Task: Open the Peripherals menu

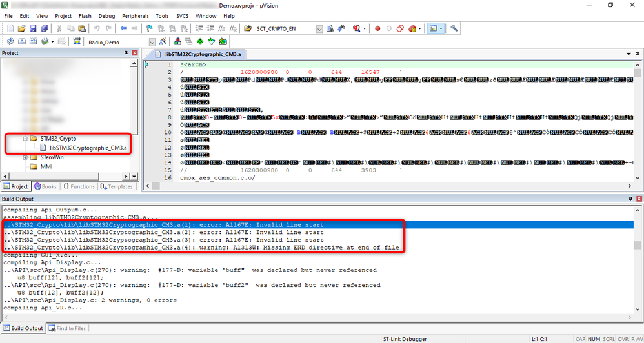Action: (136, 16)
